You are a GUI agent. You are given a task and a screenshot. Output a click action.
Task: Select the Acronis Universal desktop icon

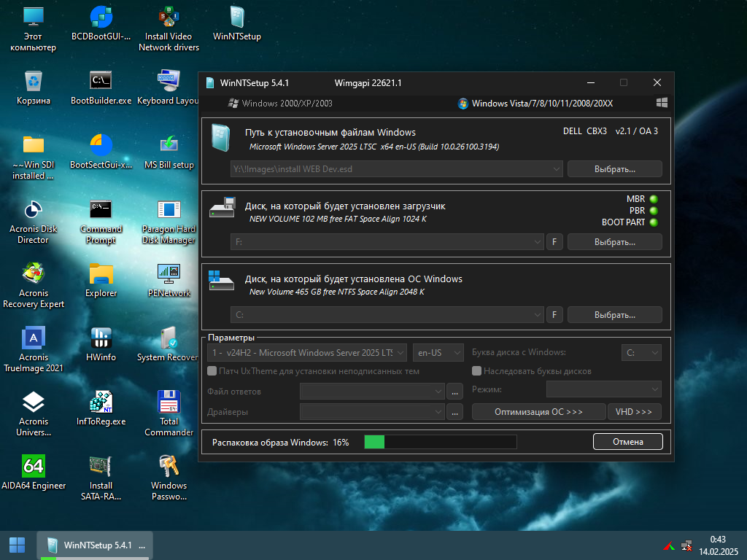pos(34,414)
